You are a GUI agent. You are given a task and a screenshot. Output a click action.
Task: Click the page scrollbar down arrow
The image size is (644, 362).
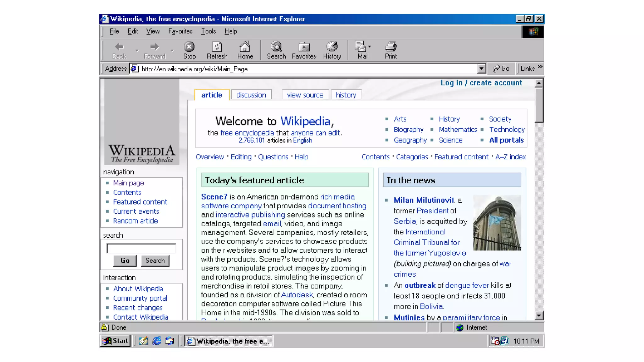(x=539, y=316)
